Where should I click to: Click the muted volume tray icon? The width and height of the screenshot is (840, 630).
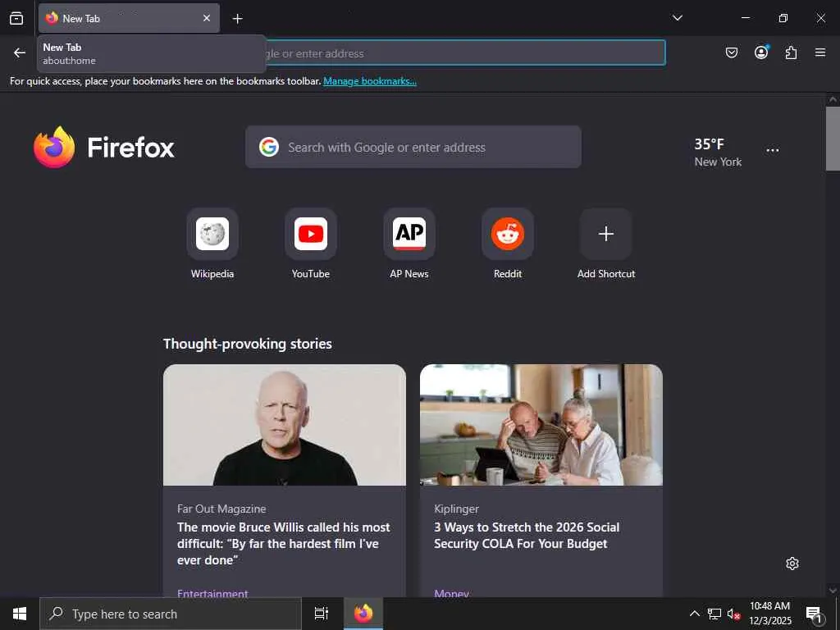point(733,614)
